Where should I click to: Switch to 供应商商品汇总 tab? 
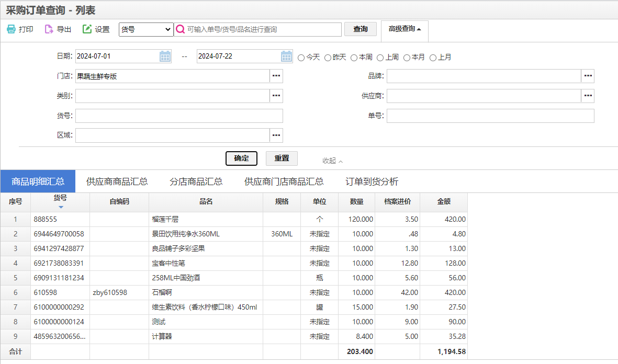tap(117, 181)
